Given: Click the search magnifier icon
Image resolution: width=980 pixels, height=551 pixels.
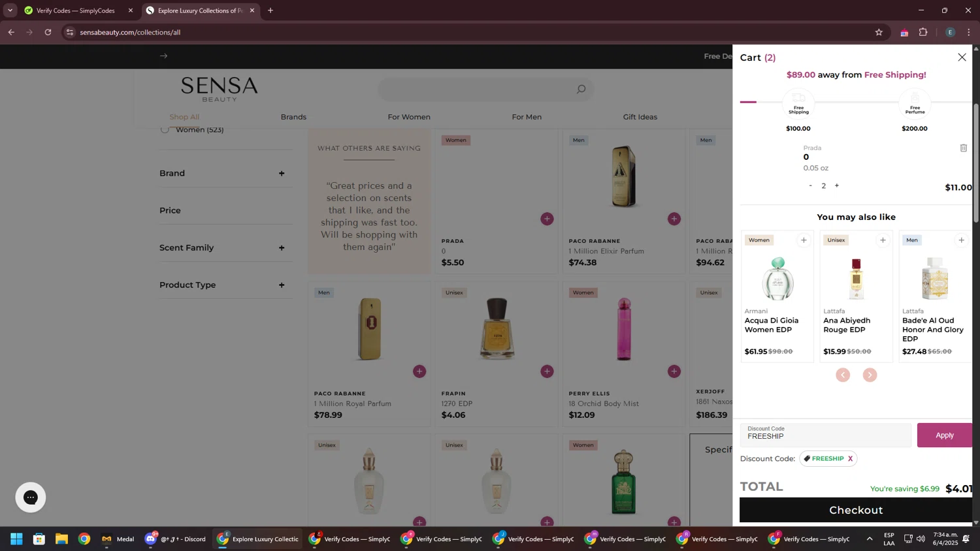Looking at the screenshot, I should [x=581, y=89].
